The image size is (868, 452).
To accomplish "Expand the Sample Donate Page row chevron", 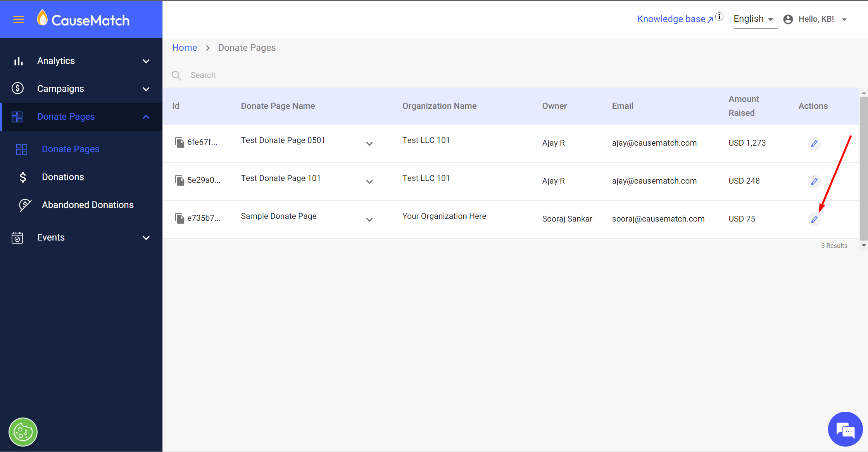I will 369,220.
